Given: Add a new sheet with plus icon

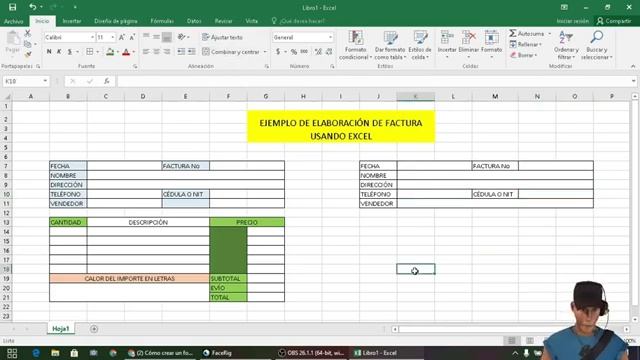Looking at the screenshot, I should point(94,329).
